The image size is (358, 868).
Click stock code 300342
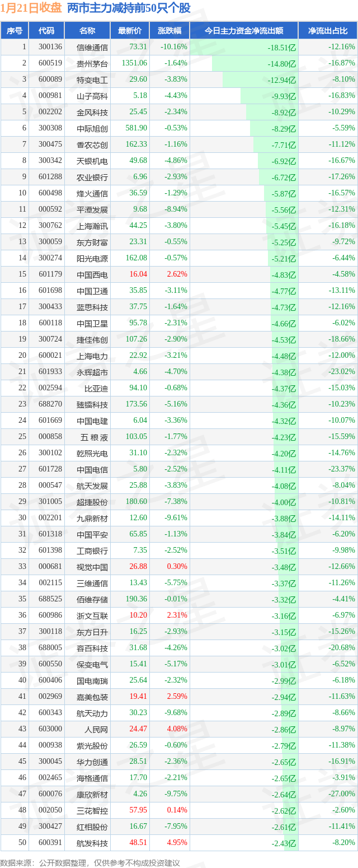(x=50, y=161)
